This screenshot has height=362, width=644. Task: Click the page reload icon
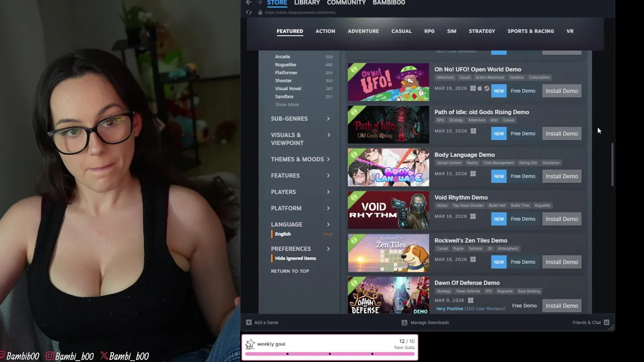click(x=249, y=12)
